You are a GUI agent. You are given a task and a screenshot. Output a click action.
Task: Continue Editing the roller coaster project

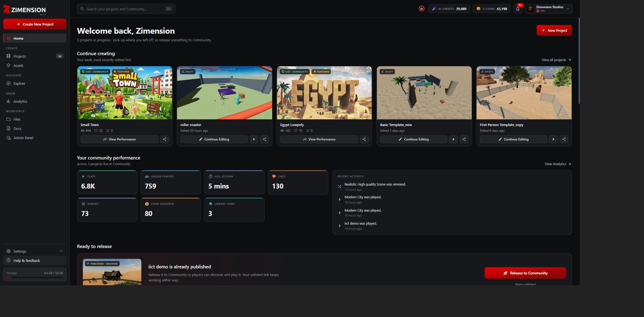tap(214, 139)
